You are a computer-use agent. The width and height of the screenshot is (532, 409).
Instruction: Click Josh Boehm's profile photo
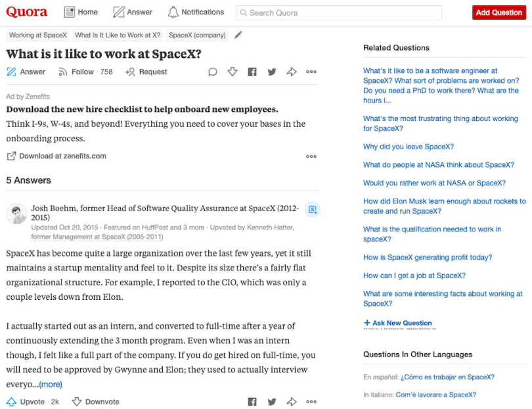point(16,214)
